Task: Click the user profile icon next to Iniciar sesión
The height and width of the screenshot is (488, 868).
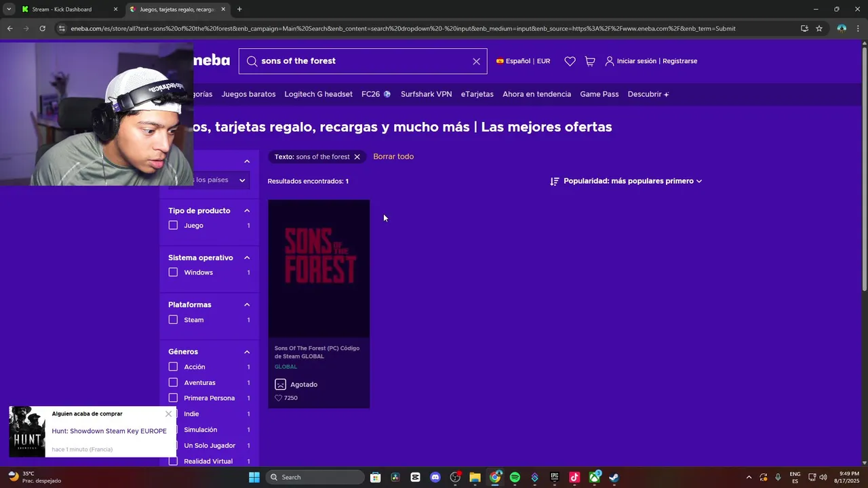Action: pos(610,61)
